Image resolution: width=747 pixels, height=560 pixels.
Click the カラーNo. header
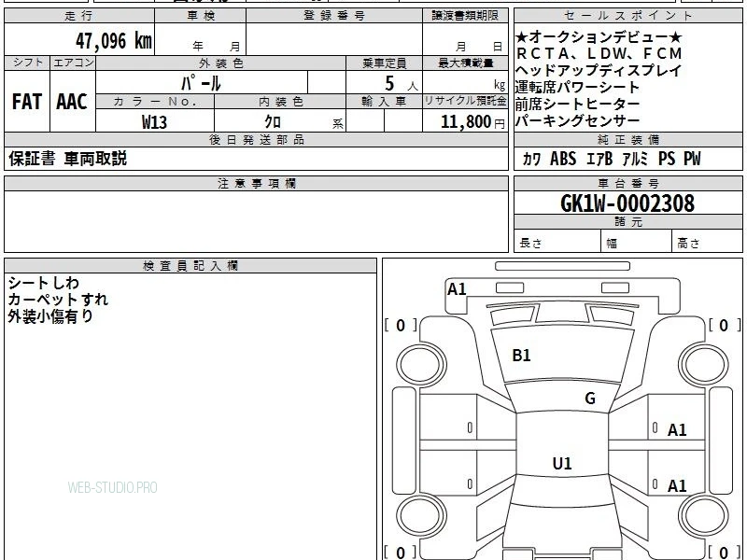[x=155, y=102]
